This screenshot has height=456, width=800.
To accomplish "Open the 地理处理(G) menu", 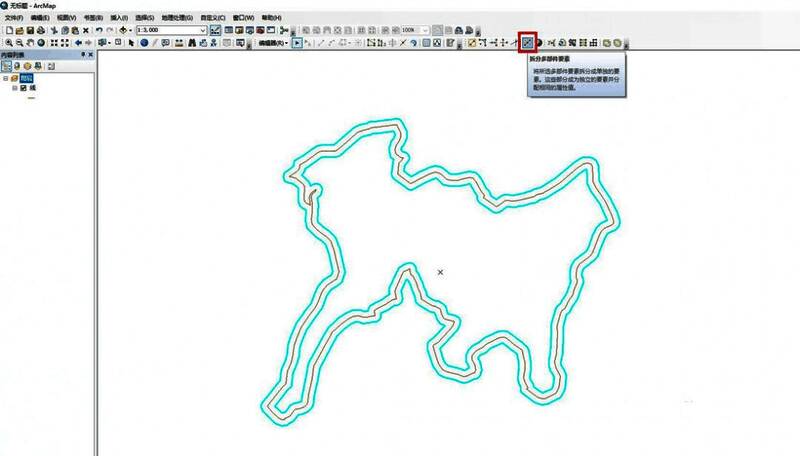I will pos(179,18).
